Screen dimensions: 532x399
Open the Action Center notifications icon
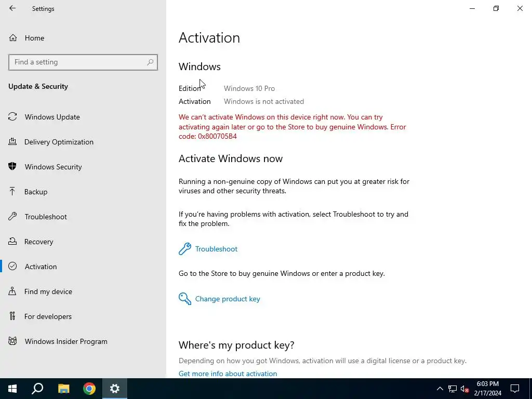pos(515,389)
